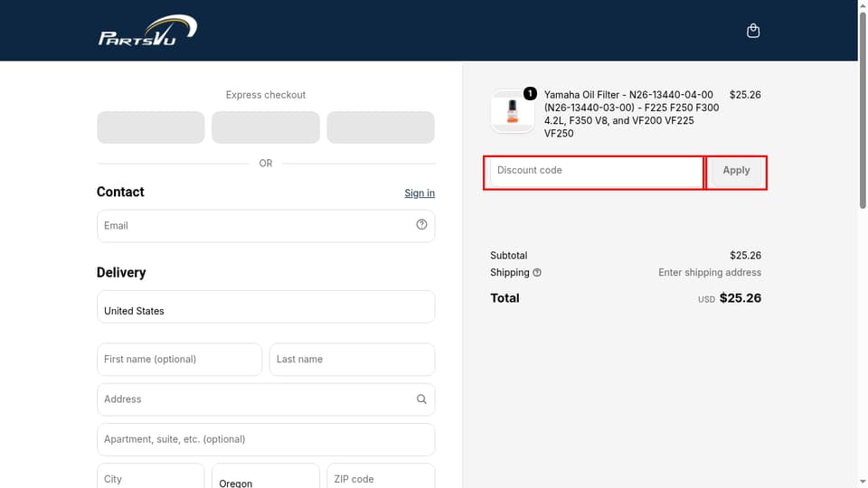Click the address search magnifier icon
868x488 pixels.
(421, 399)
